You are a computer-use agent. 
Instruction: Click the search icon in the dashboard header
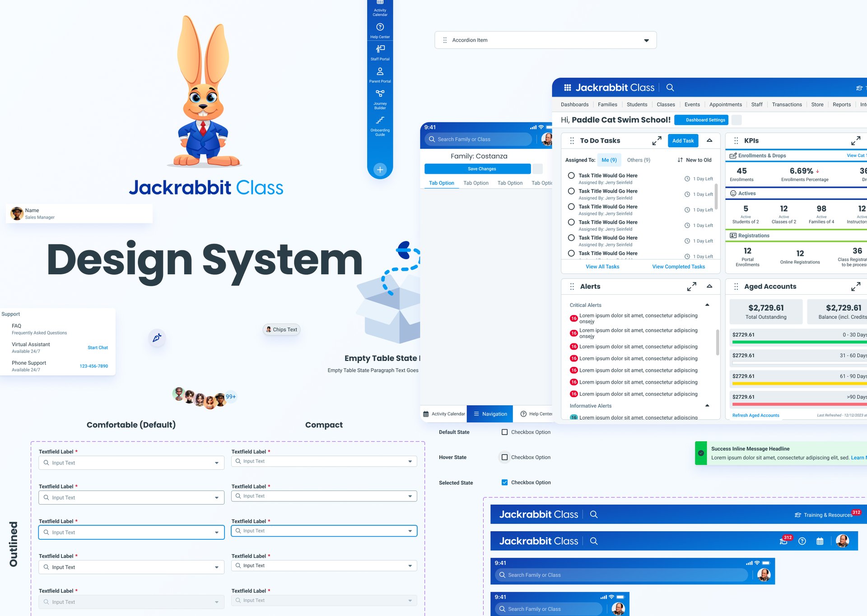coord(670,88)
